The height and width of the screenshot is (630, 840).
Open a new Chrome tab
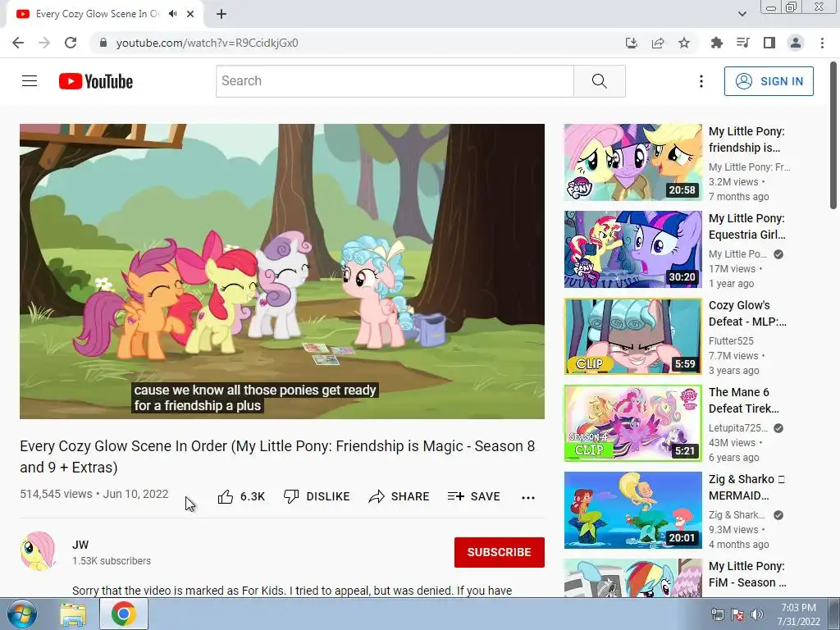pyautogui.click(x=221, y=14)
